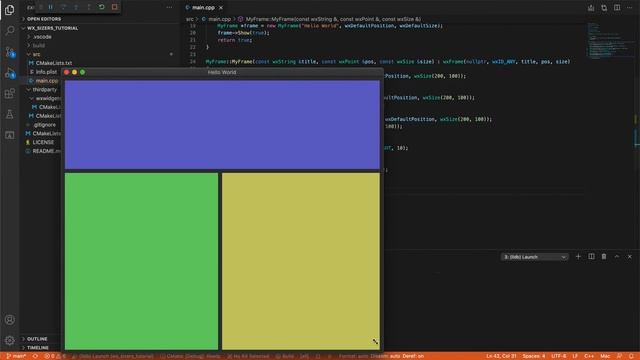This screenshot has height=360, width=640.
Task: Open Explorer panel more actions menu
Action: (169, 7)
